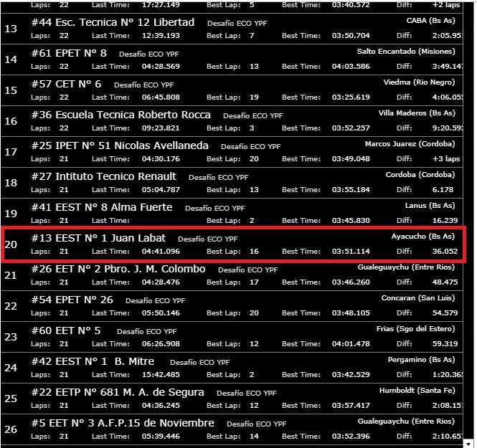Click position number 17 in left column
The width and height of the screenshot is (477, 448).
11,152
